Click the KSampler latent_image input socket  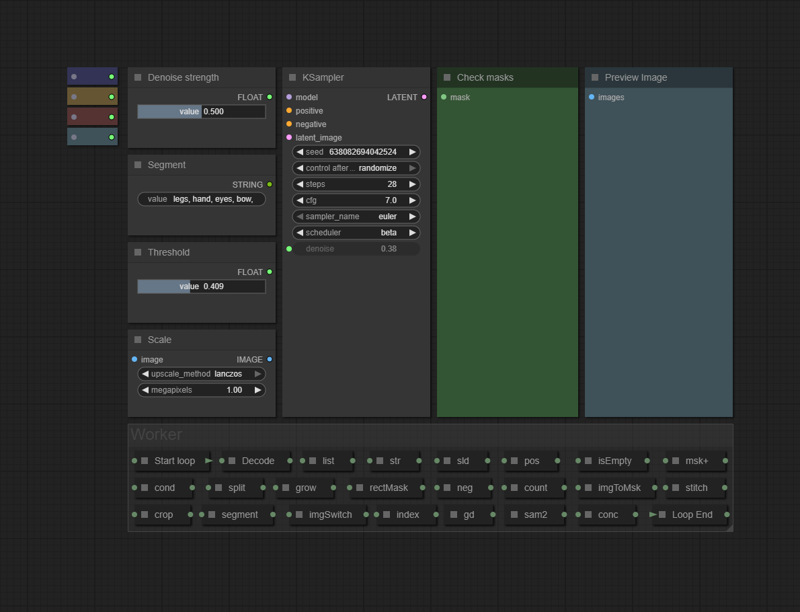(289, 138)
